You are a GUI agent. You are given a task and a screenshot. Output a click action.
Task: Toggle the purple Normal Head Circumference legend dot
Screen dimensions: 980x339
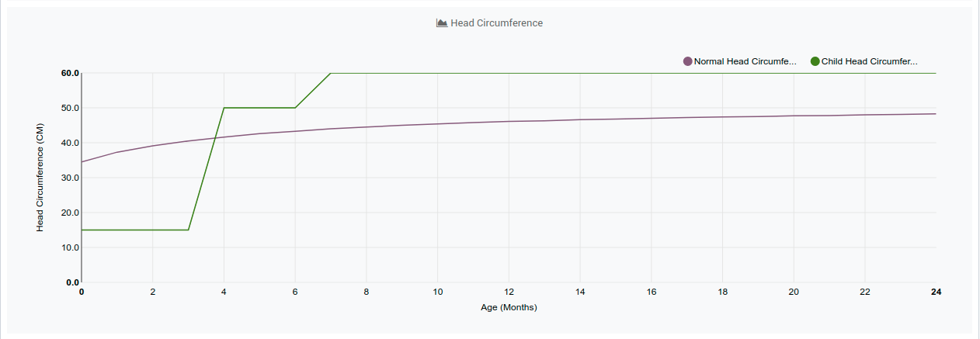[687, 61]
